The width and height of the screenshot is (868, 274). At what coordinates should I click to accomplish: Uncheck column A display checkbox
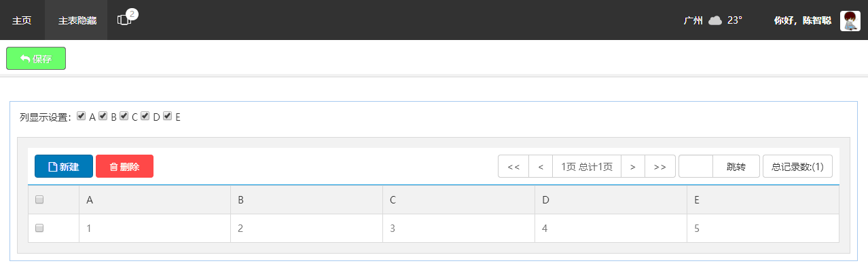[x=82, y=116]
